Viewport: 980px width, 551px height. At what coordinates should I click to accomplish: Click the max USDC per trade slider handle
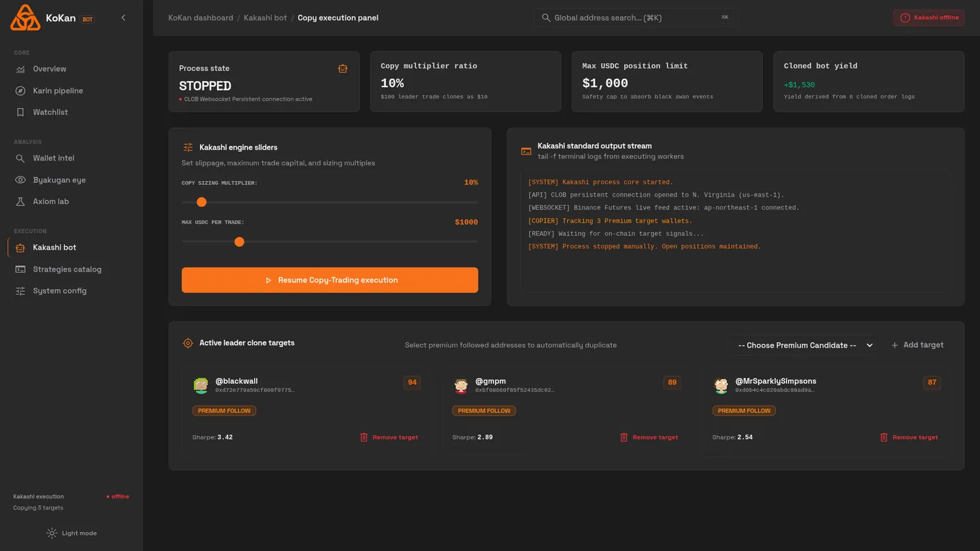coord(239,241)
